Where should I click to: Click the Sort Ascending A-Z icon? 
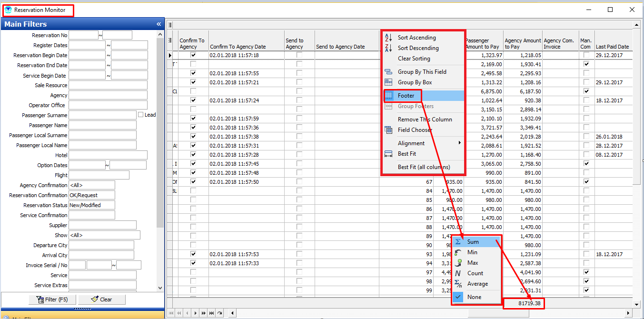[388, 38]
